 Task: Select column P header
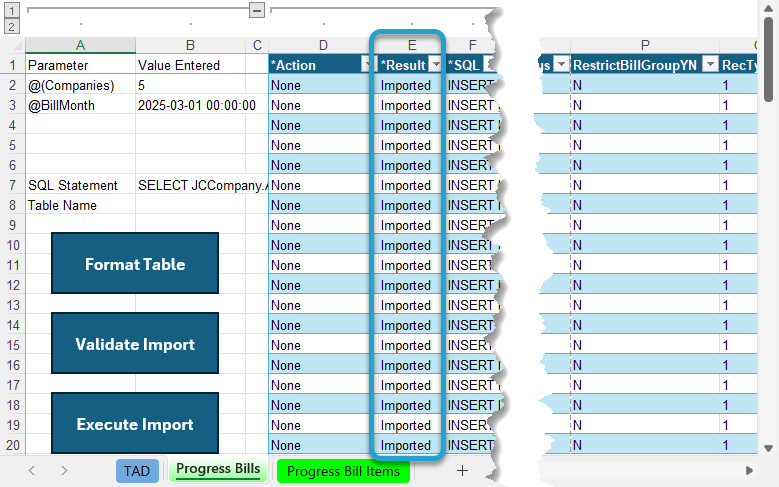coord(645,45)
